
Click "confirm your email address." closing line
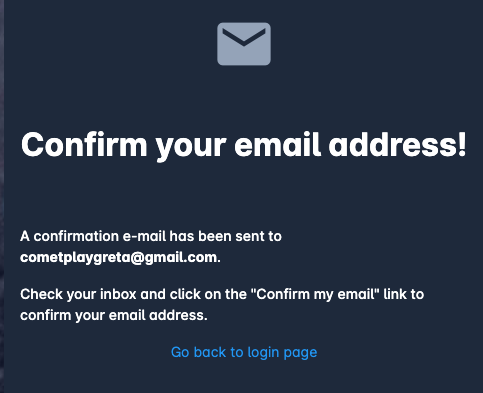click(x=114, y=315)
